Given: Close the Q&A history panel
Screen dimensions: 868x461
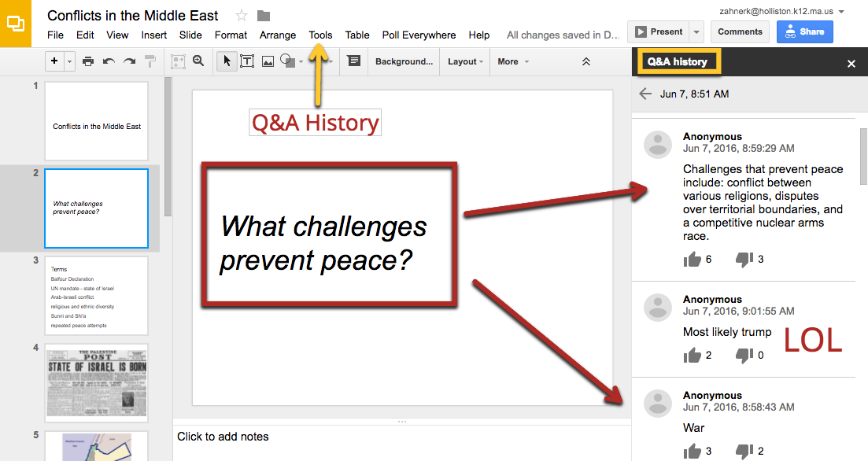Looking at the screenshot, I should coord(851,64).
